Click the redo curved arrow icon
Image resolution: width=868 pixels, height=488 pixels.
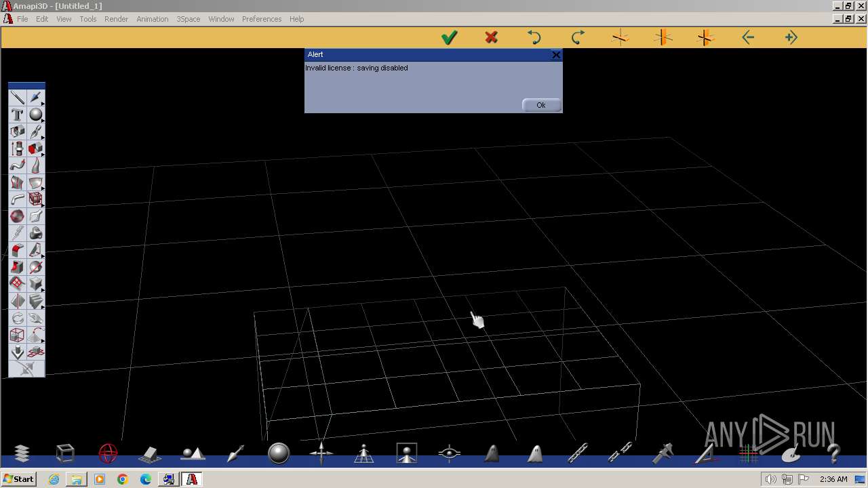(x=577, y=38)
